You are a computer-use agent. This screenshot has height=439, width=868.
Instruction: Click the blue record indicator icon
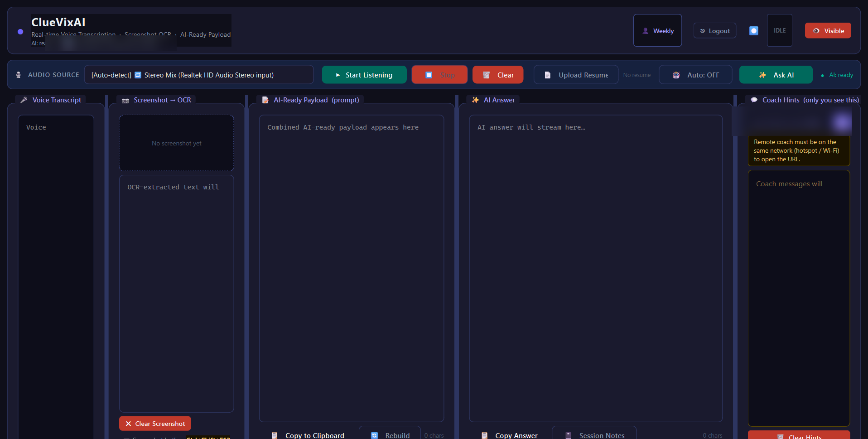(754, 30)
